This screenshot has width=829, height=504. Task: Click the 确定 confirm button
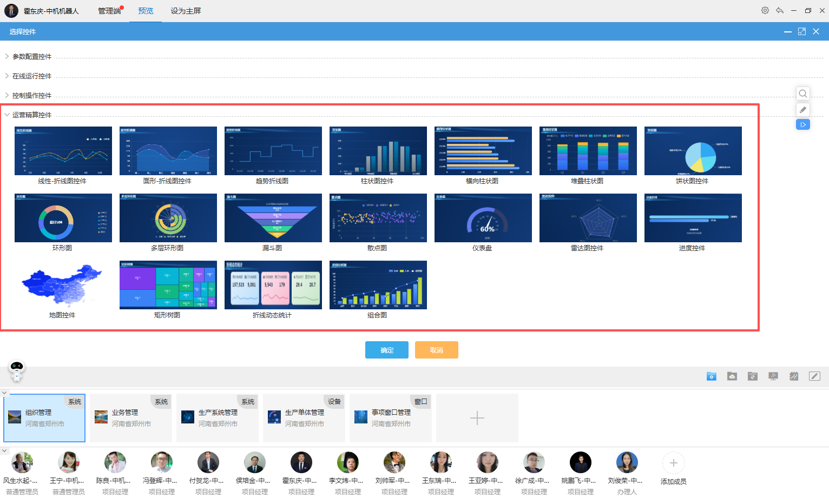coord(387,350)
